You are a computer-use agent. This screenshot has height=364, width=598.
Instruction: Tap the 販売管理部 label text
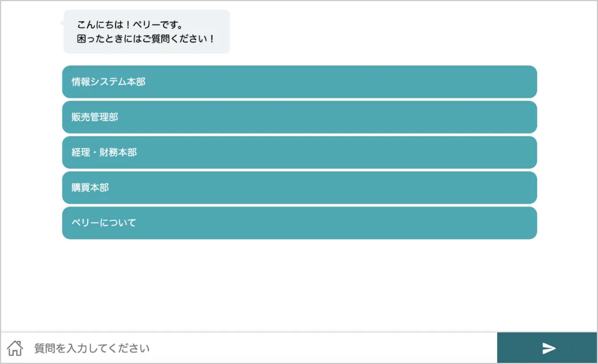coord(95,117)
